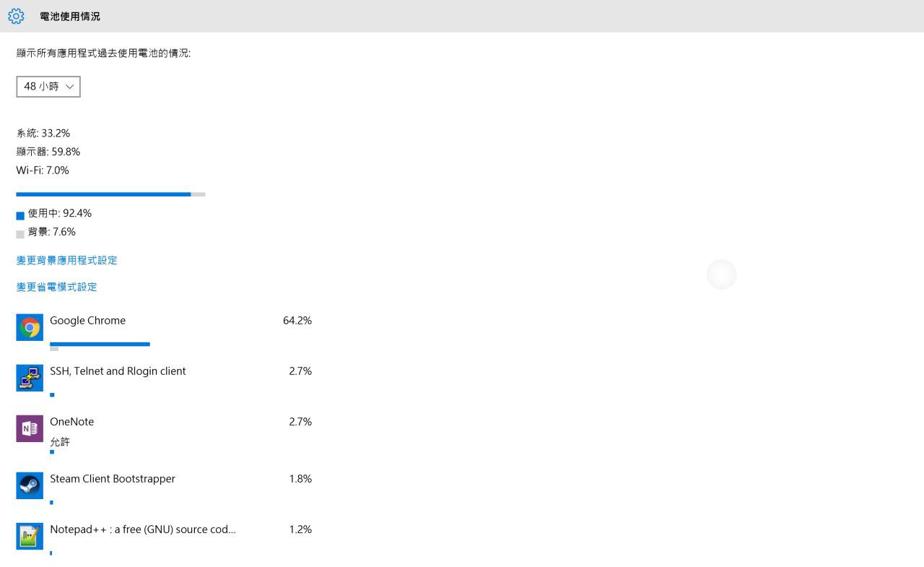Image resolution: width=924 pixels, height=567 pixels.
Task: Click the Settings gear icon in header
Action: pos(16,16)
